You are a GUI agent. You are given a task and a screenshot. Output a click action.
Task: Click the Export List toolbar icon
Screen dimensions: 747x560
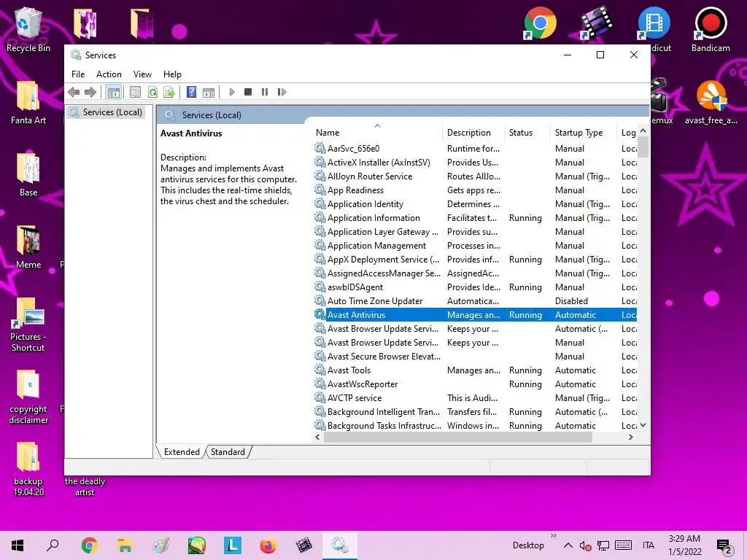(x=169, y=92)
